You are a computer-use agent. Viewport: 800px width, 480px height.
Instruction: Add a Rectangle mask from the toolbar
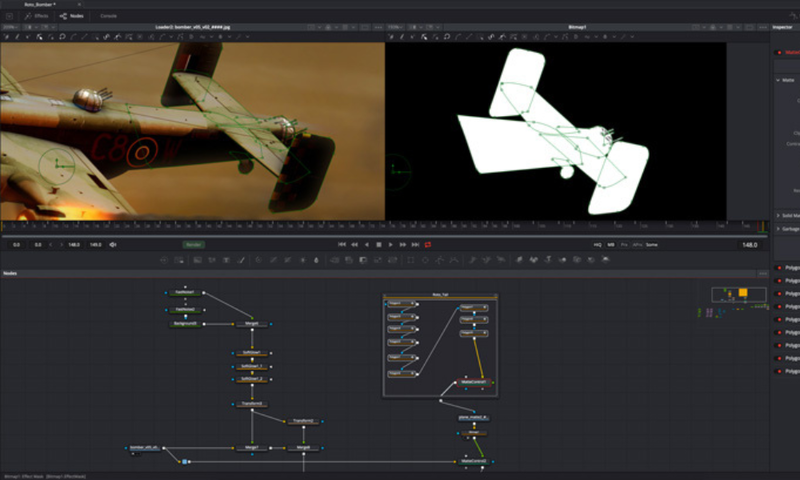coord(410,260)
